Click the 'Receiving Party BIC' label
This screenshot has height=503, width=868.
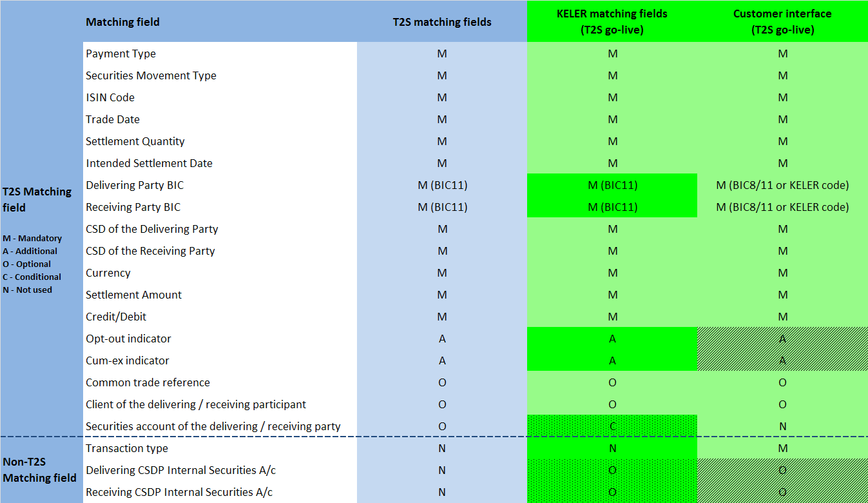(x=133, y=207)
